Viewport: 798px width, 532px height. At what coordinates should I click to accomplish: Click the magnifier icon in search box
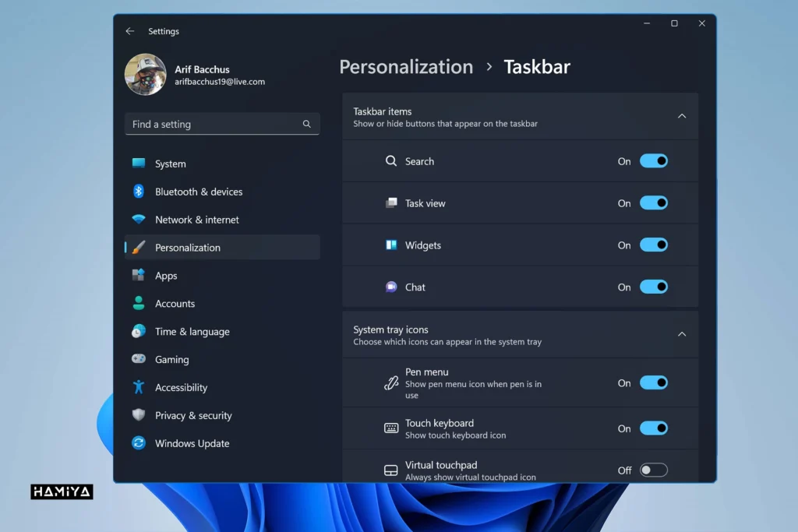point(306,124)
